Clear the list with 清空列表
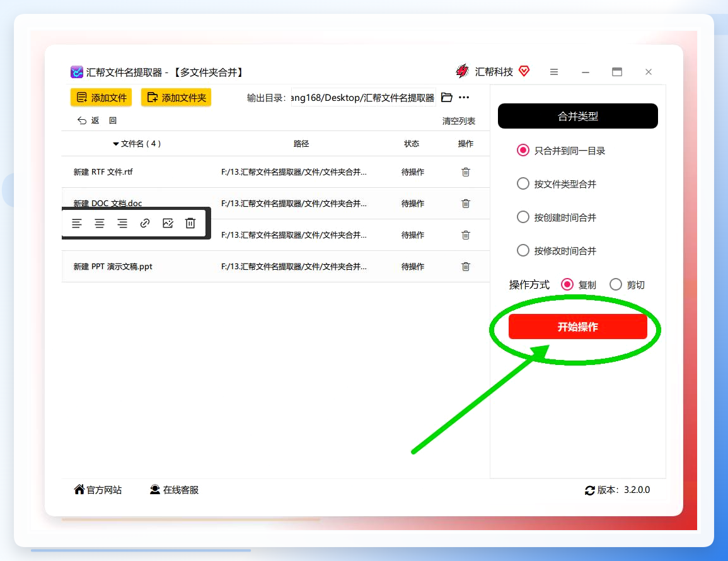 (459, 121)
